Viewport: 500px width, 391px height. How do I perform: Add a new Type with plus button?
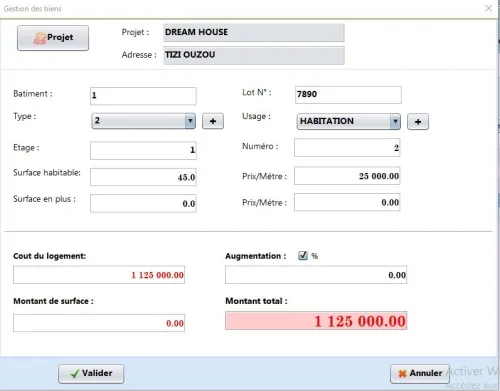coord(213,121)
